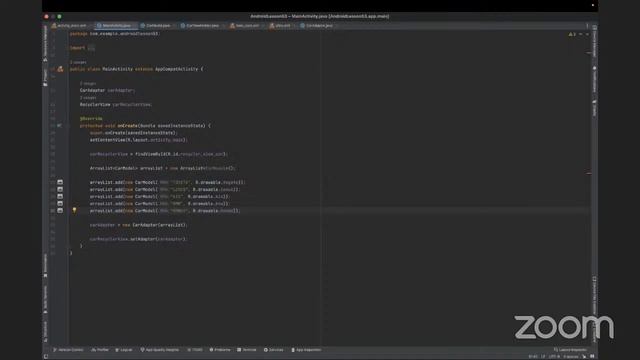640x360 pixels.
Task: Place cursor on the setContentView line
Action: (x=138, y=140)
